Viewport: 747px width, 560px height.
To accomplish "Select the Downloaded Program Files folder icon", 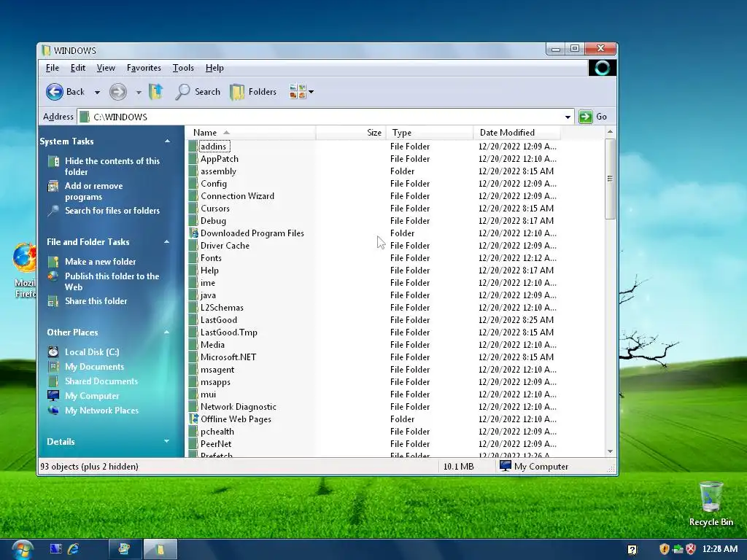I will coord(193,233).
